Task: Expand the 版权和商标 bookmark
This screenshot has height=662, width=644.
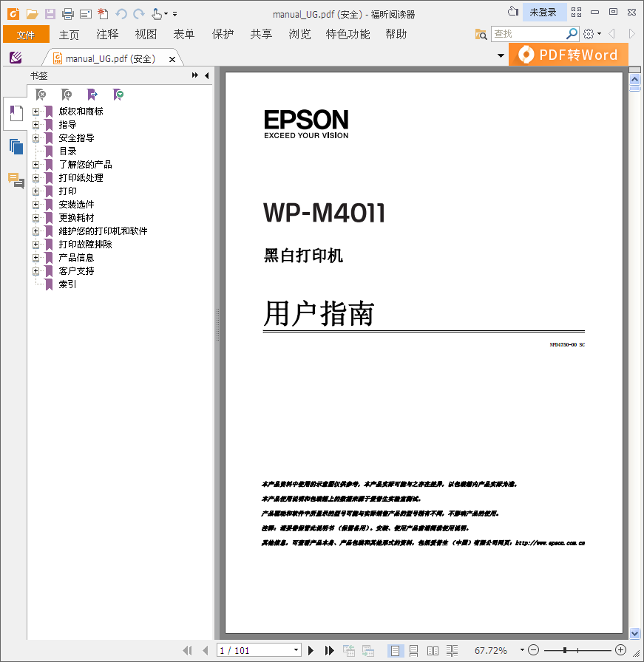Action: pos(36,112)
